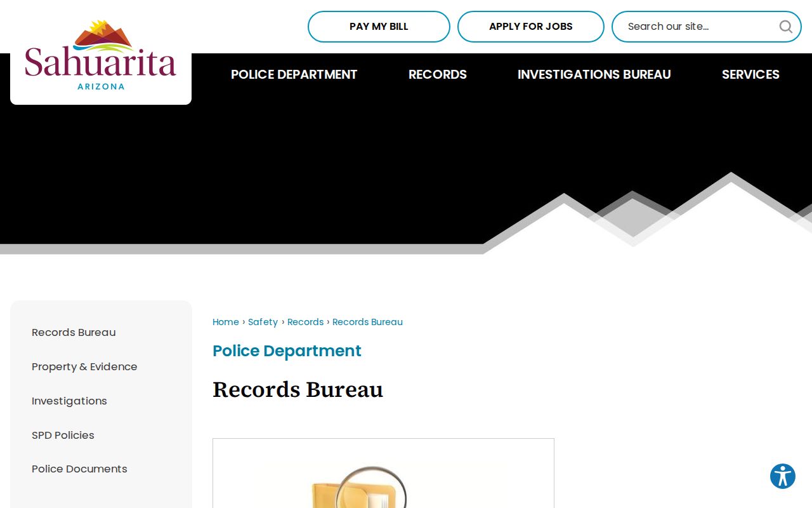Open Property & Evidence in the sidebar
Image resolution: width=812 pixels, height=508 pixels.
(84, 366)
